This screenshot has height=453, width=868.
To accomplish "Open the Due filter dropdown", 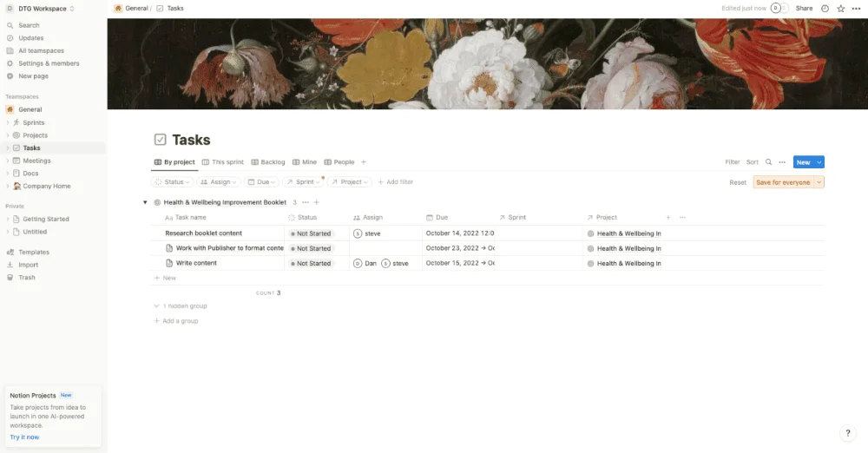I will (261, 182).
